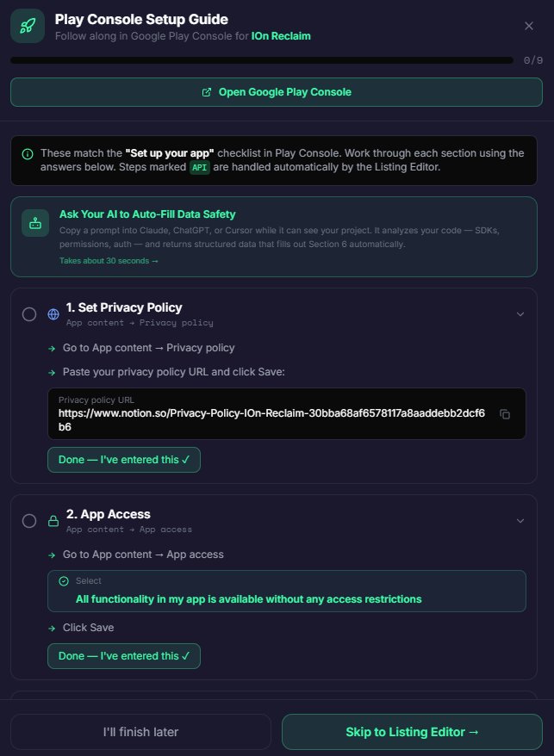Choose I'll finish later
554x756 pixels.
pyautogui.click(x=140, y=732)
